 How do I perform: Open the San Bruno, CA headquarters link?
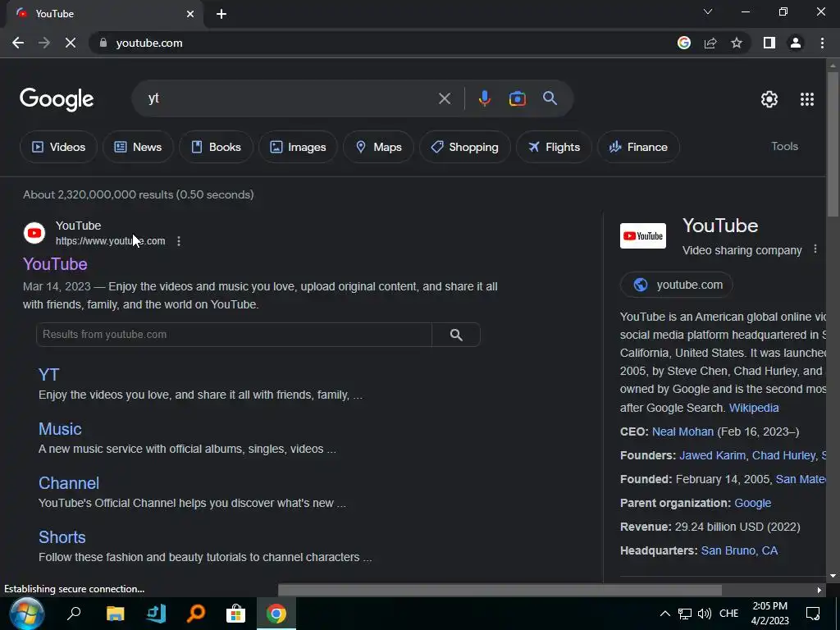pyautogui.click(x=739, y=550)
